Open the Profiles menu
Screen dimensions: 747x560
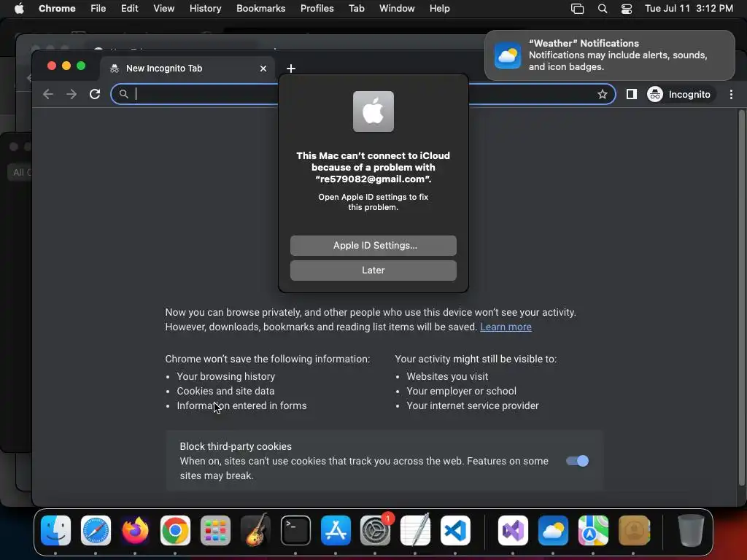[x=317, y=9]
